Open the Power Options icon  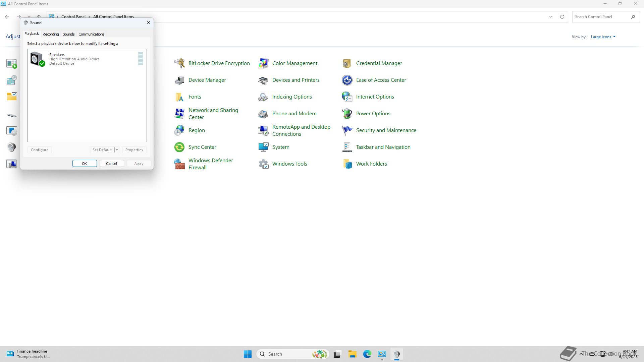click(x=347, y=114)
